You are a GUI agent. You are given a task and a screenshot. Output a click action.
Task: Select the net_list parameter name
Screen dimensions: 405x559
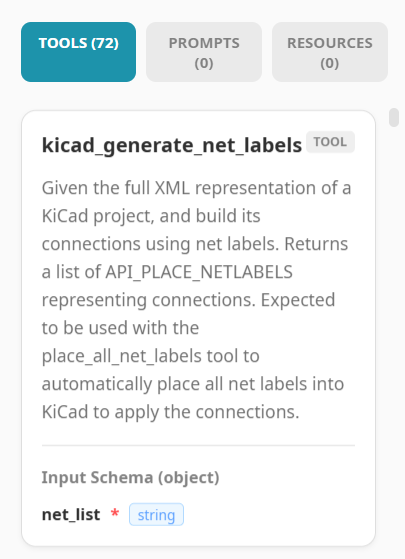71,514
